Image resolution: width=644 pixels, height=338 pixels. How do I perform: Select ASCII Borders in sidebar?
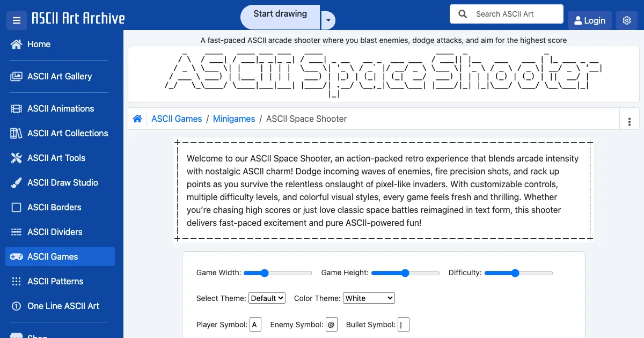point(54,207)
